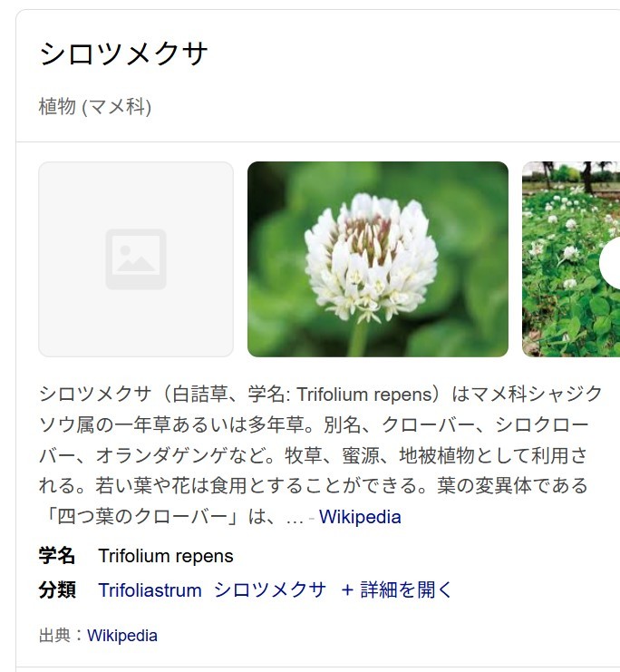Follow the blue シロツメクサ link in 分類 row

(x=270, y=589)
